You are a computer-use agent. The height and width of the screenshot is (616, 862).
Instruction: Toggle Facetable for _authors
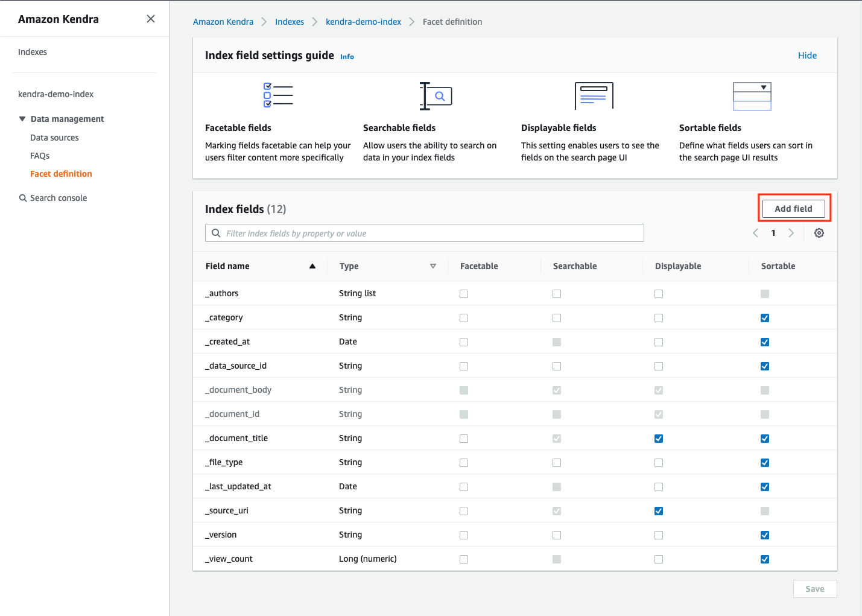click(x=464, y=294)
